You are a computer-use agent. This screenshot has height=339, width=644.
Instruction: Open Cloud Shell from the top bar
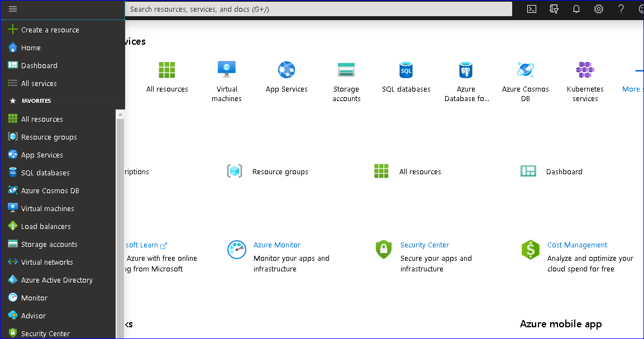(532, 9)
